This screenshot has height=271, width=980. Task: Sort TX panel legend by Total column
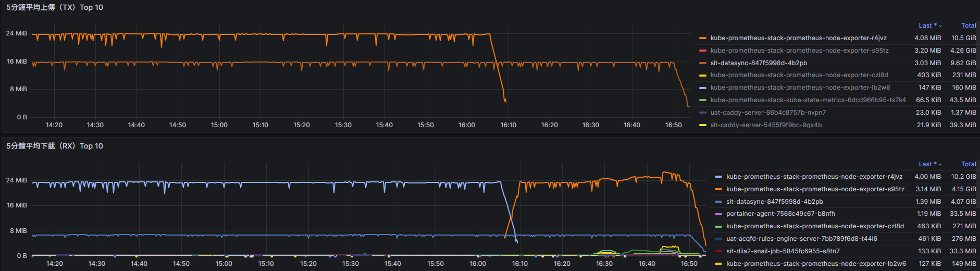[x=968, y=26]
